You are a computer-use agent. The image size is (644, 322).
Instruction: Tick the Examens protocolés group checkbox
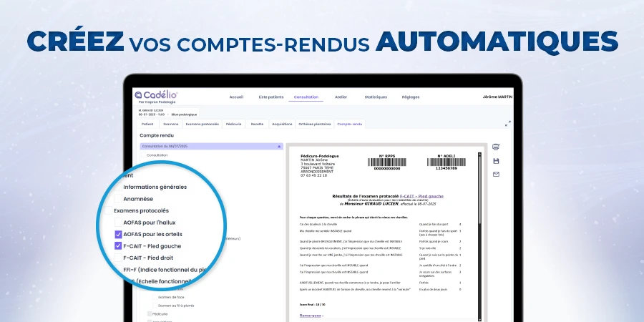click(109, 210)
